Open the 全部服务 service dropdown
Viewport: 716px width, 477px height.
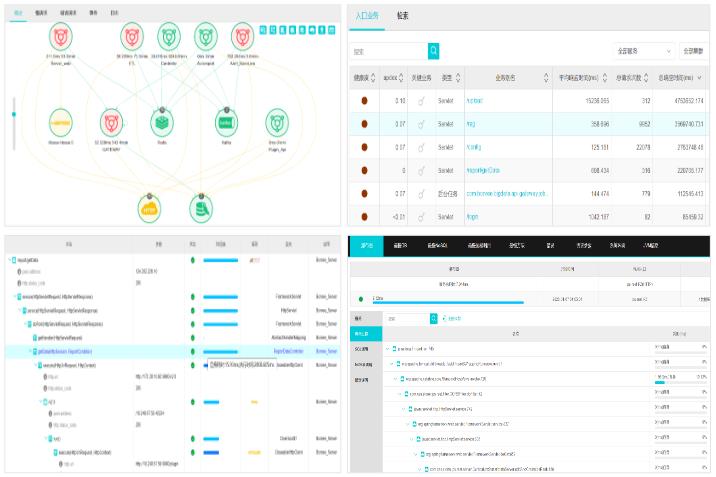pos(643,50)
